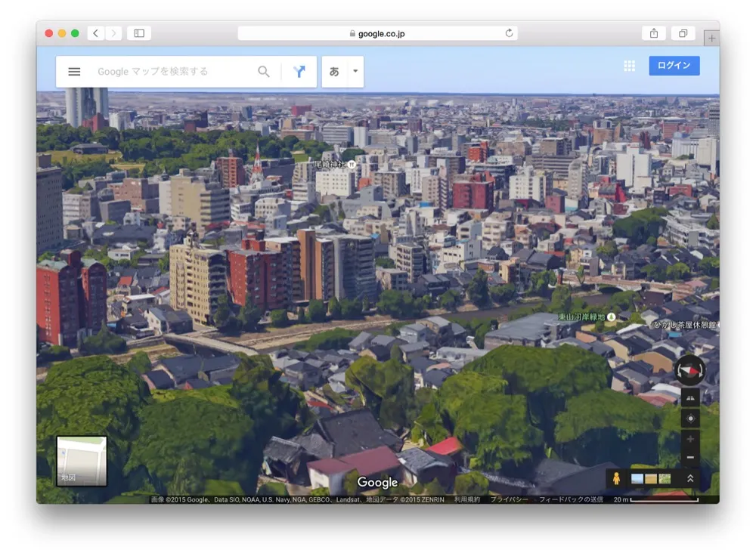Click the my-location crosshair icon
Viewport: 756px width, 556px height.
690,418
